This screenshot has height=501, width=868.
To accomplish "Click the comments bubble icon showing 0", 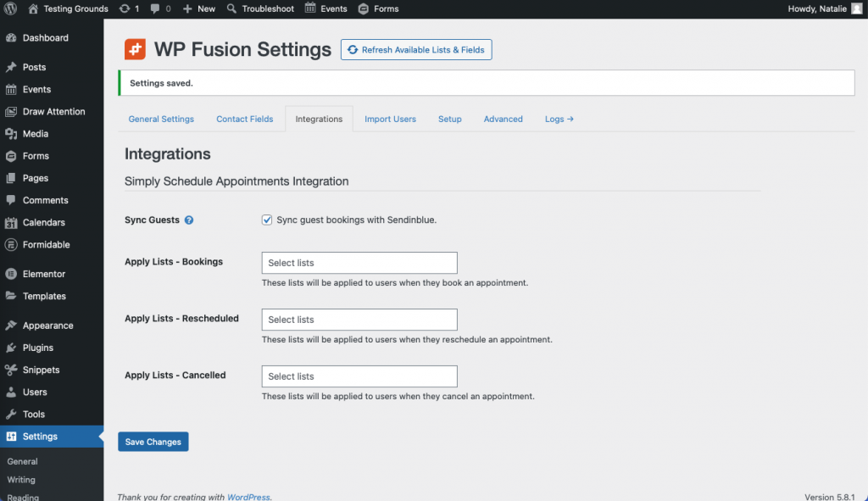I will coord(157,8).
